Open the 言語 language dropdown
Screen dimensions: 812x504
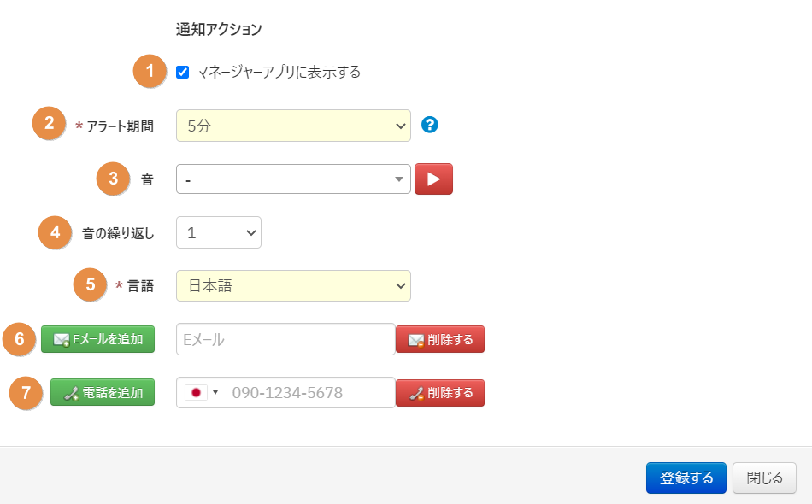pyautogui.click(x=293, y=286)
